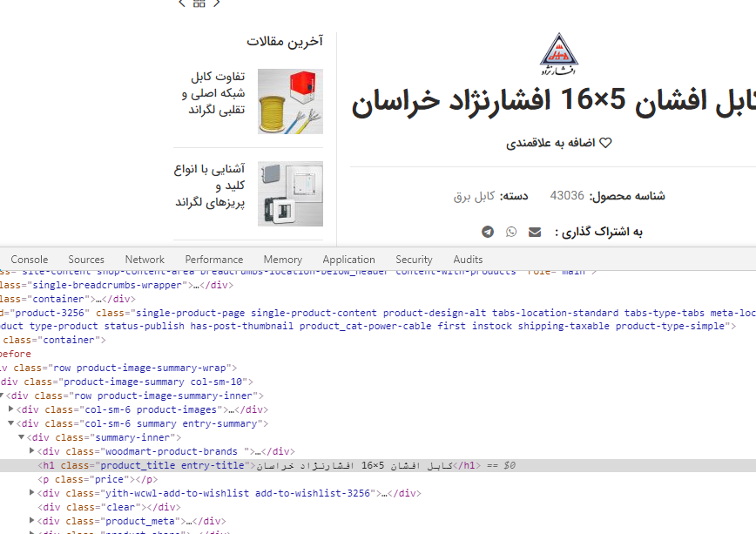
Task: Click the switches and sockets article thumbnail
Action: coord(290,194)
